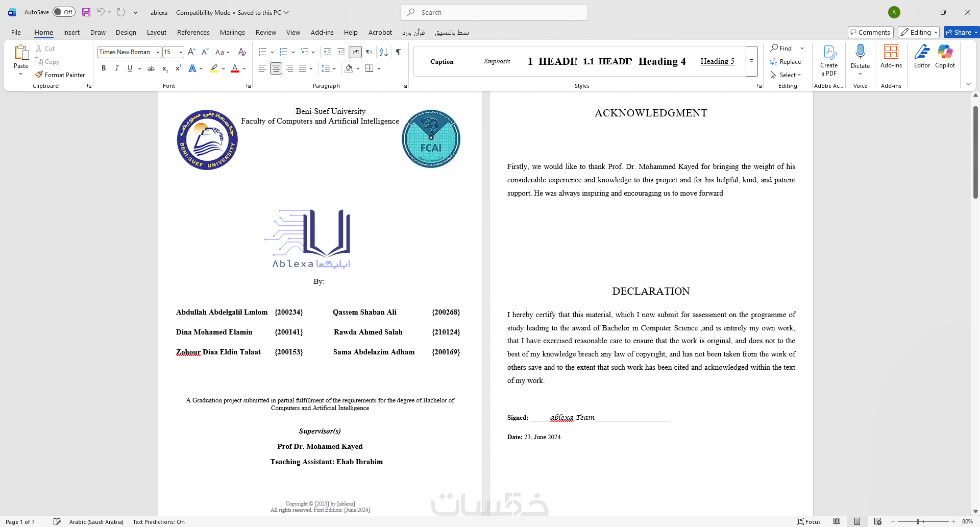Apply subscript formatting
Viewport: 980px width, 527px height.
[165, 68]
